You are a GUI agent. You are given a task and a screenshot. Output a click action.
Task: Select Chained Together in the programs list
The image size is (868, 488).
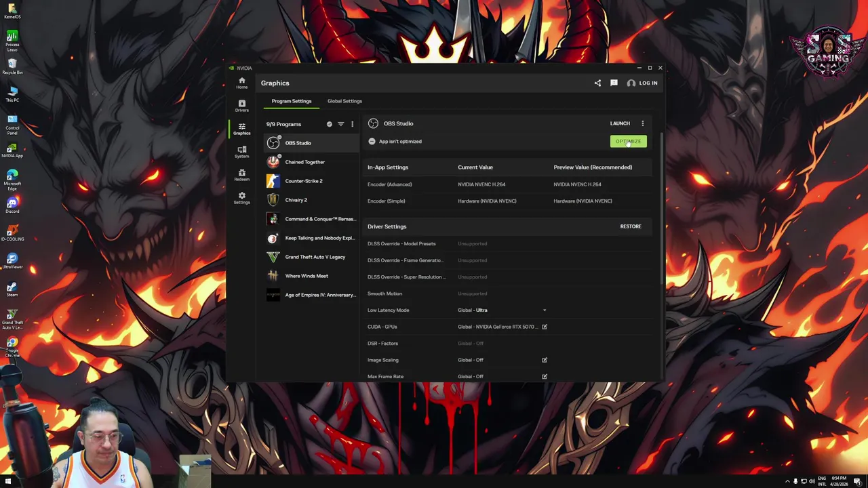311,162
